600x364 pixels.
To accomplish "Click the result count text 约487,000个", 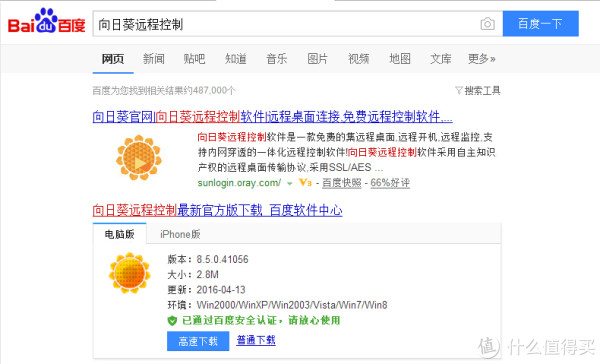I will tap(209, 91).
